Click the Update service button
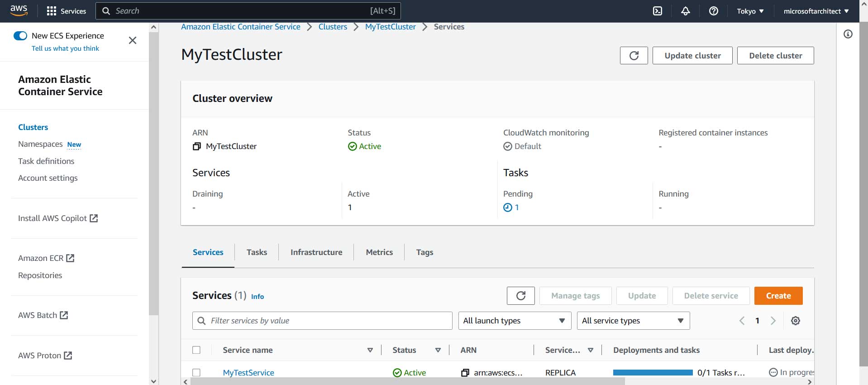This screenshot has width=868, height=385. point(642,296)
